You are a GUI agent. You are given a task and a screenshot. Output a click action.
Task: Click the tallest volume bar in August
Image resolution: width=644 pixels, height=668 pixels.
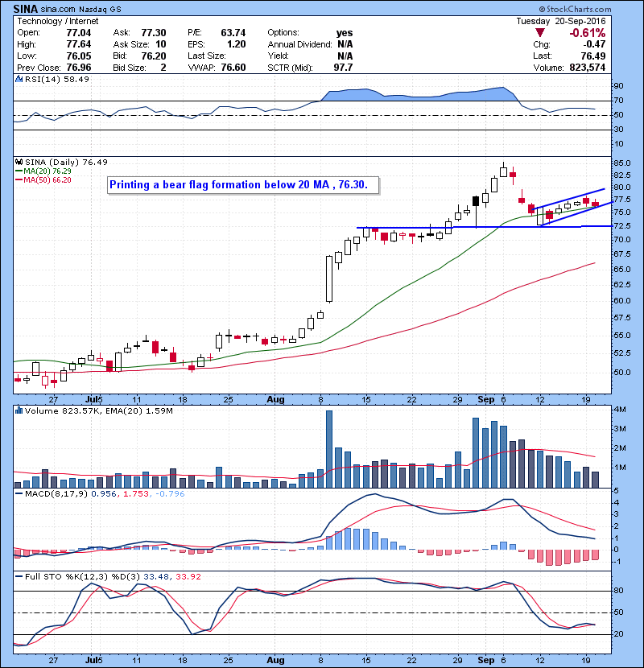coord(329,449)
